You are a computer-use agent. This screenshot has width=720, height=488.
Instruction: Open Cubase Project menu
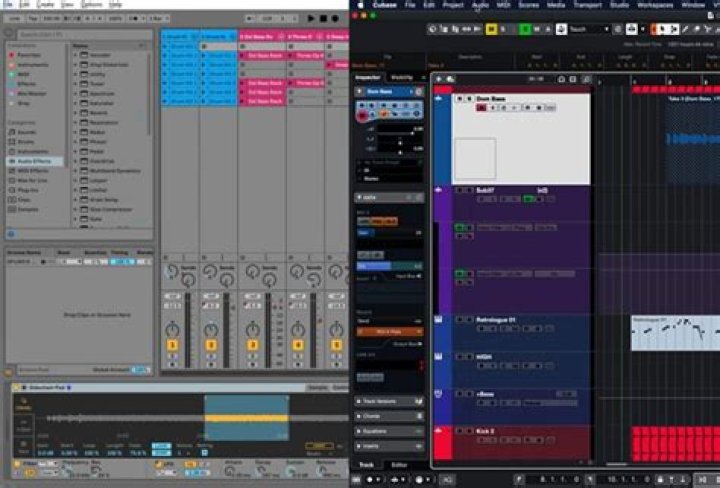tap(453, 5)
